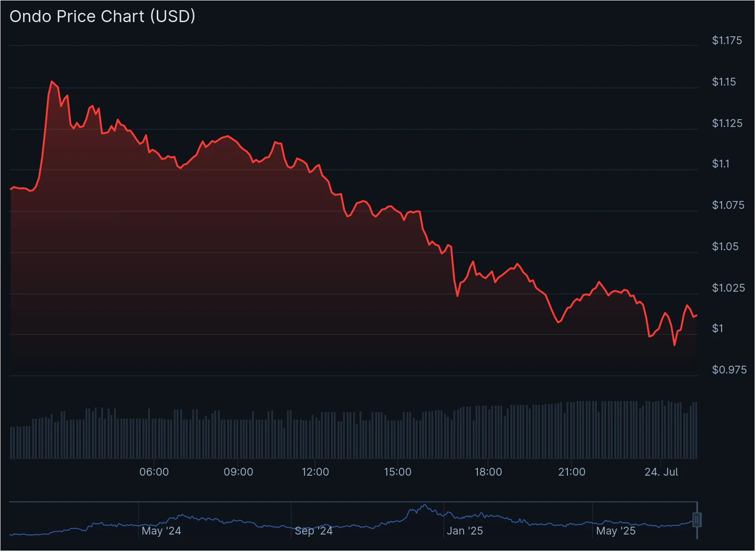Click the $1.175 y-axis label
This screenshot has width=756, height=552.
pos(727,40)
